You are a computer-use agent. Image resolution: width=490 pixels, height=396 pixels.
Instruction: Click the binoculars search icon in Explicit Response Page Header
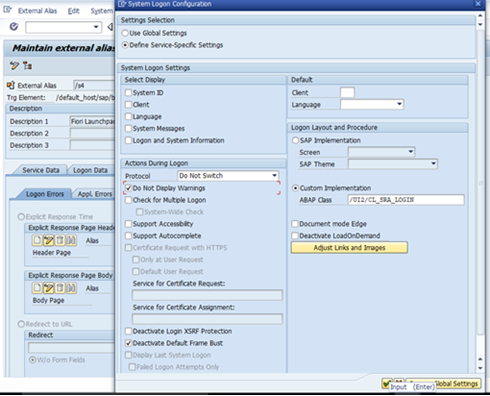click(x=71, y=240)
